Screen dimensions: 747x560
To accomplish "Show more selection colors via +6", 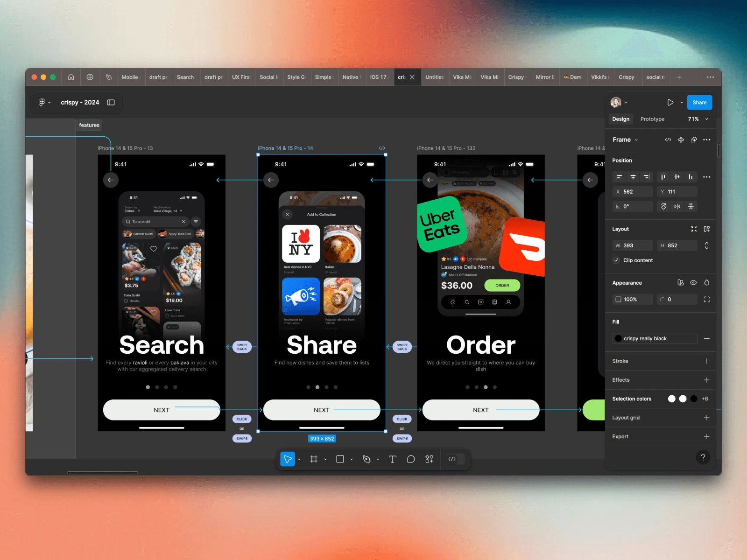I will pos(705,399).
